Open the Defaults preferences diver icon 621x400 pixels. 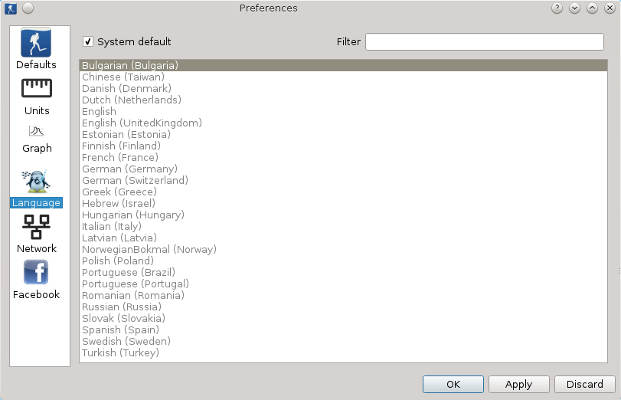[x=36, y=43]
